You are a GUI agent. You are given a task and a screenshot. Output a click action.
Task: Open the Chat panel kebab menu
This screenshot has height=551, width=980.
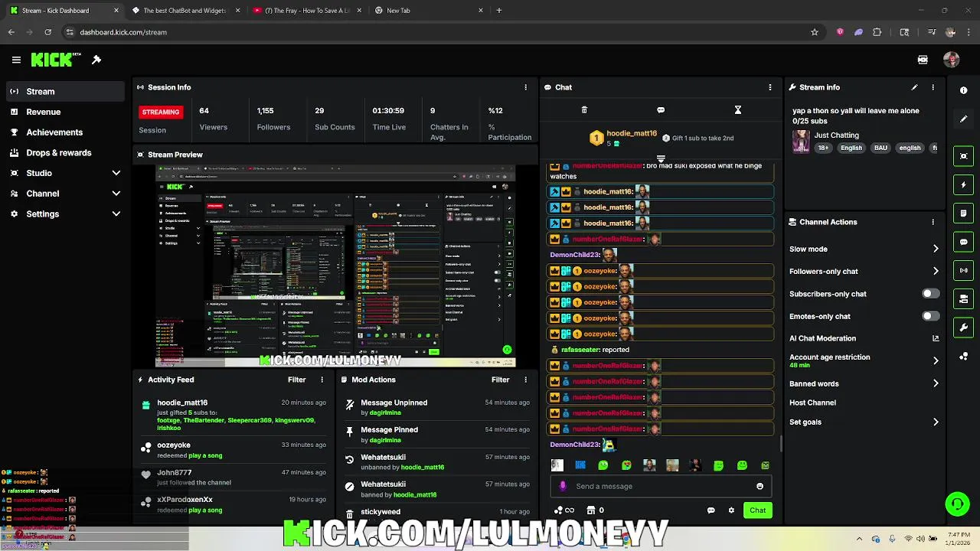click(770, 87)
